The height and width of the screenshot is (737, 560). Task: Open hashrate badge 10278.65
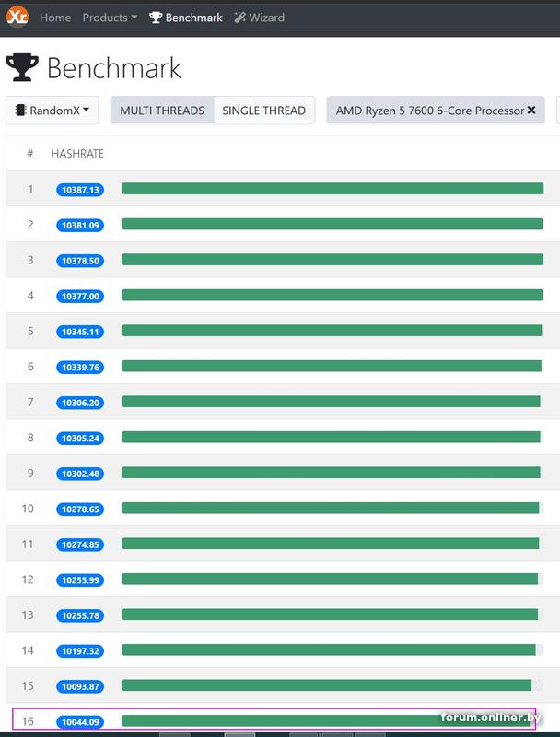click(80, 509)
